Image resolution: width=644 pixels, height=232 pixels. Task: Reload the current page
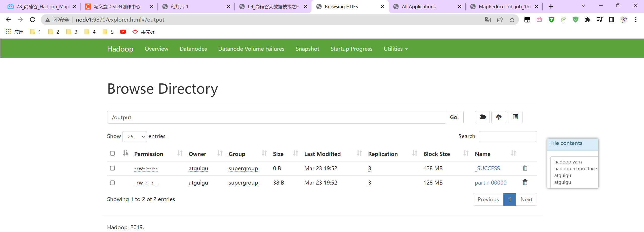pos(32,20)
